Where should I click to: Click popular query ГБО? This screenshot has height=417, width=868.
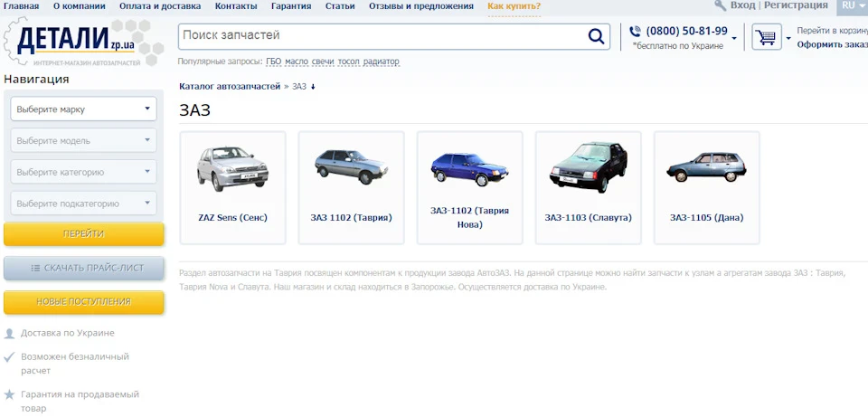pos(273,62)
